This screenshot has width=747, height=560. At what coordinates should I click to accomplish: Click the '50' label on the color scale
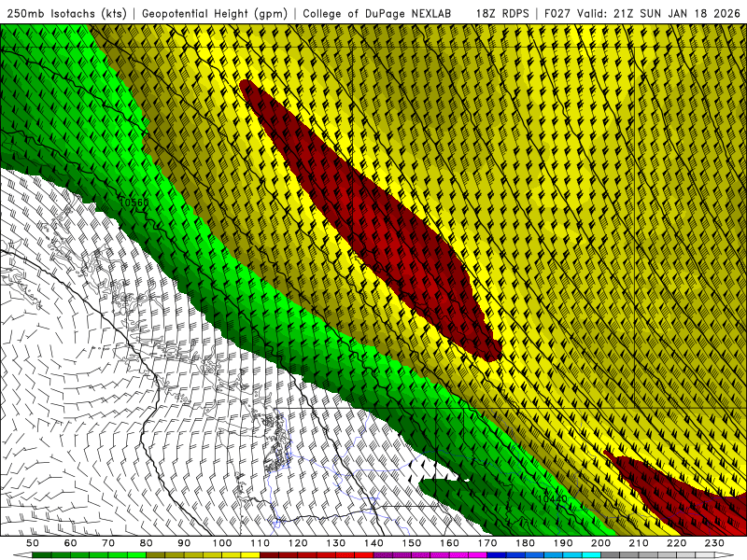pos(33,543)
